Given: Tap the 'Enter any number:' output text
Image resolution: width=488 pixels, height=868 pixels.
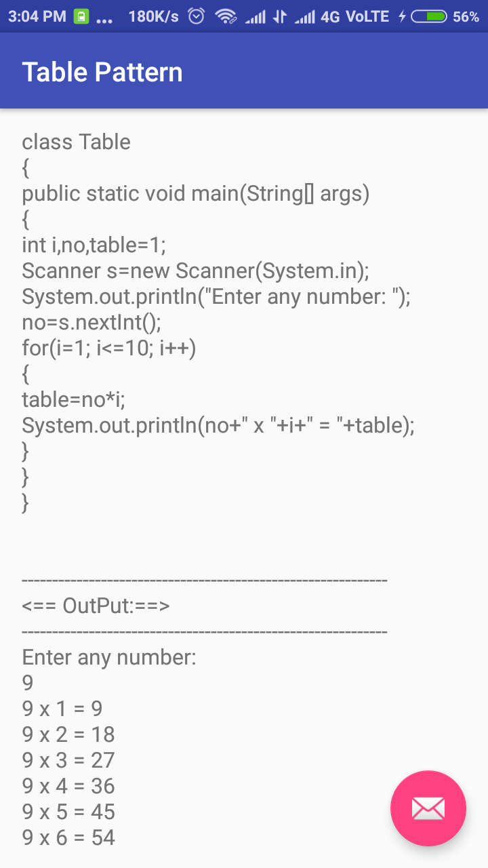Looking at the screenshot, I should pos(108,657).
